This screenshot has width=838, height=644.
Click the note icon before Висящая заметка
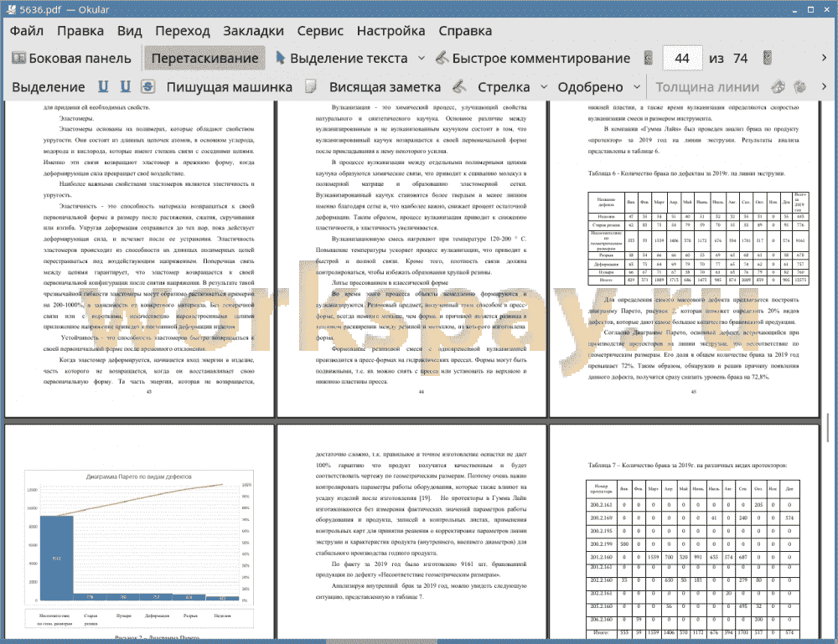pyautogui.click(x=311, y=86)
